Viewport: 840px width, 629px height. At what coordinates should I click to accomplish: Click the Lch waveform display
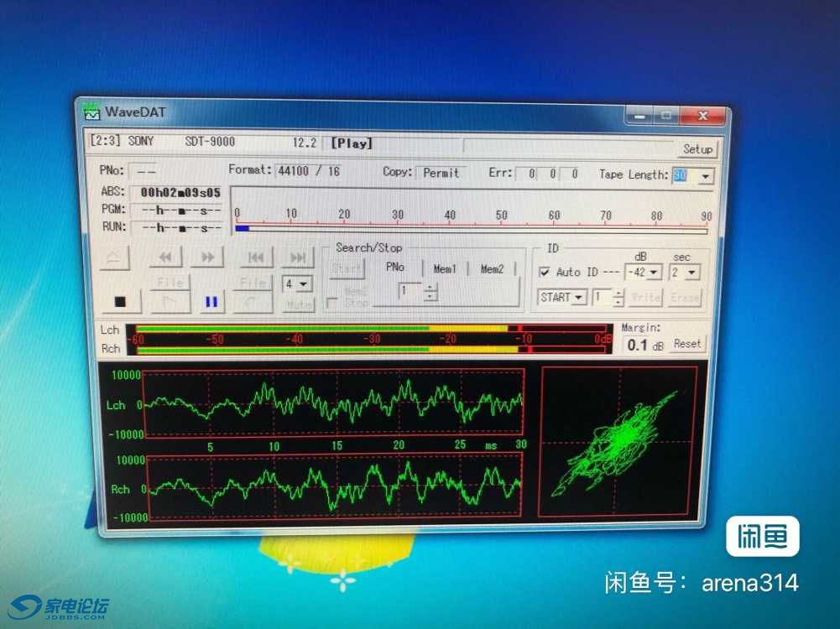[333, 403]
